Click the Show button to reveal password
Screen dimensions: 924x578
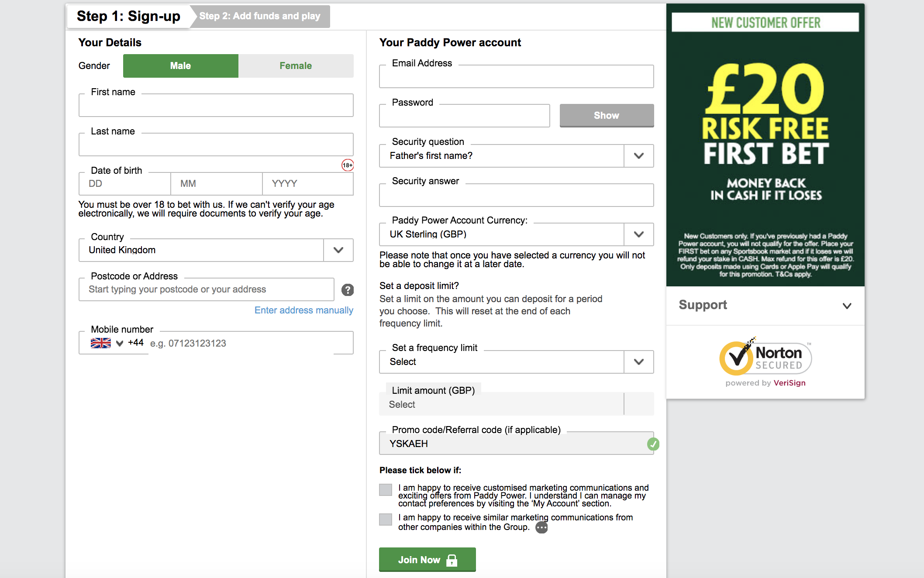click(606, 115)
